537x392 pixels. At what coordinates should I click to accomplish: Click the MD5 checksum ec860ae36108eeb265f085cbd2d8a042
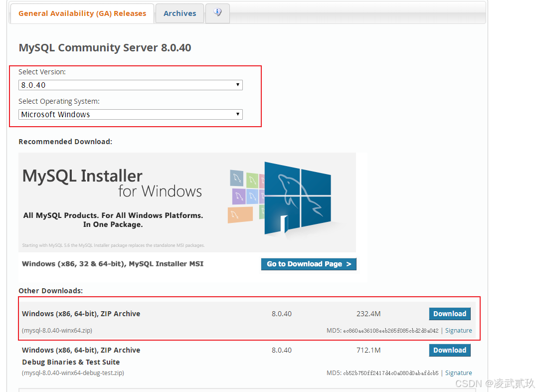[x=391, y=330]
